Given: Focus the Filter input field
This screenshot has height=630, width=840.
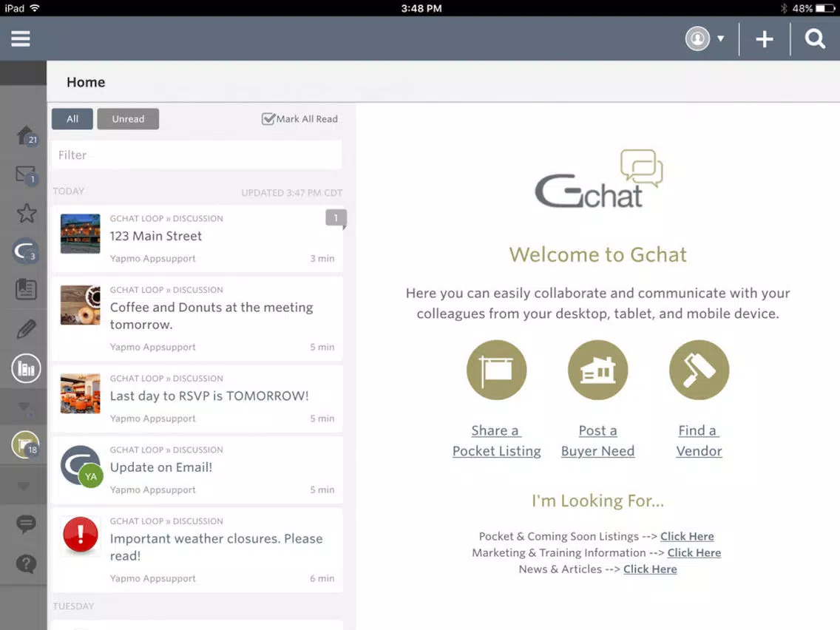Looking at the screenshot, I should (x=197, y=155).
